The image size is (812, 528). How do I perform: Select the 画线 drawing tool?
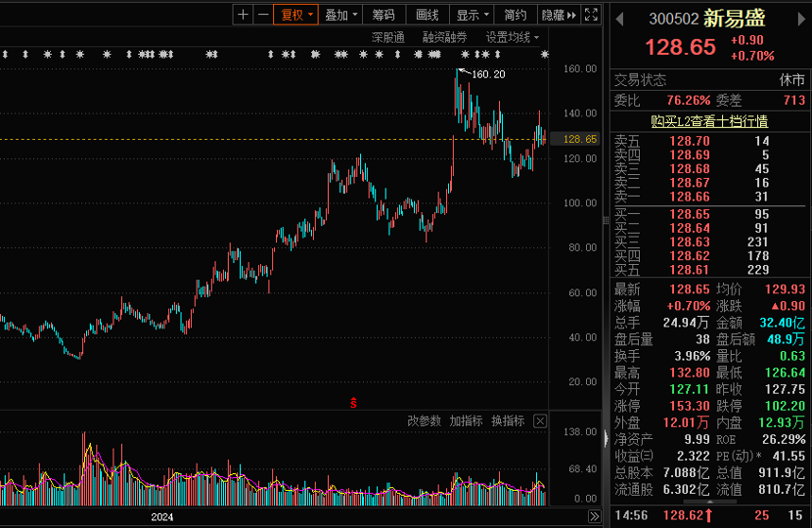tap(428, 15)
